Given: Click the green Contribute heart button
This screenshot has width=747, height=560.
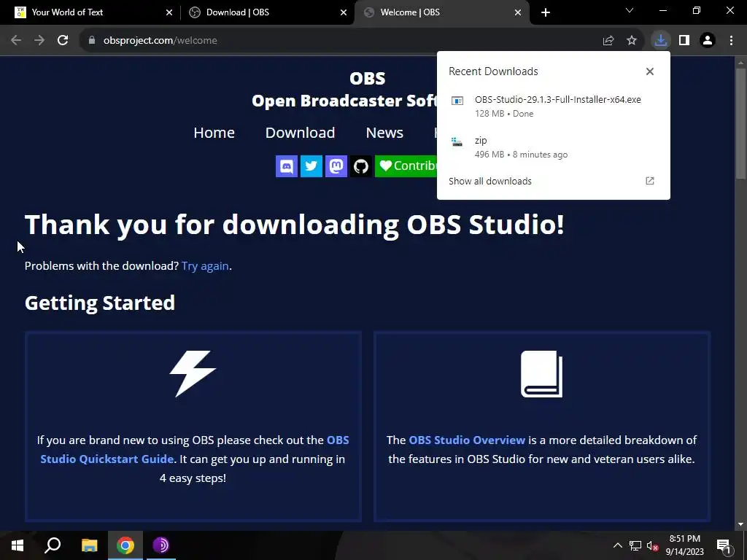Looking at the screenshot, I should pos(406,166).
